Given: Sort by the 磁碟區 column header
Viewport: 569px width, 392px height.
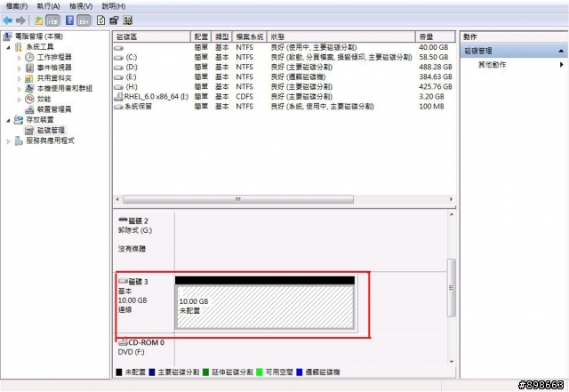Looking at the screenshot, I should click(x=152, y=36).
